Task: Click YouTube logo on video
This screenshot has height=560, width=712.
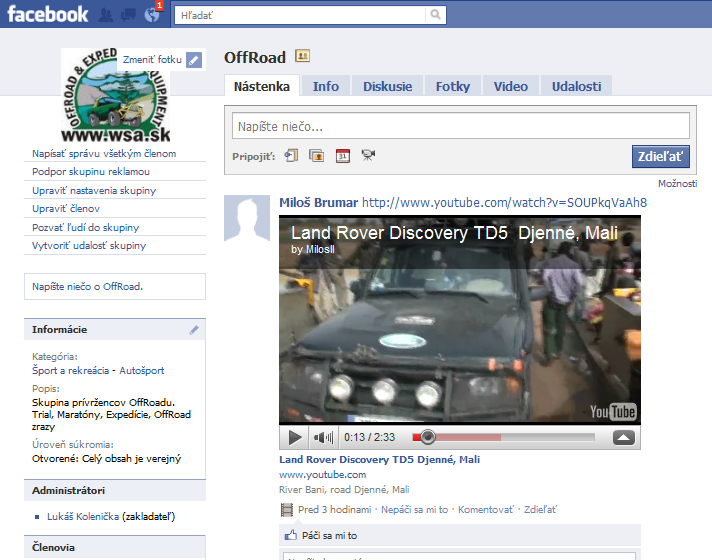Action: (613, 411)
